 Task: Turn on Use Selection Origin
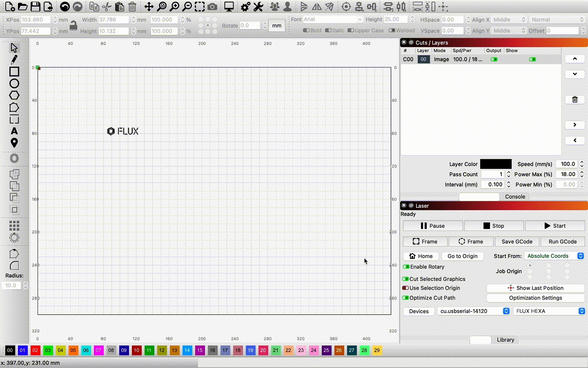point(405,288)
